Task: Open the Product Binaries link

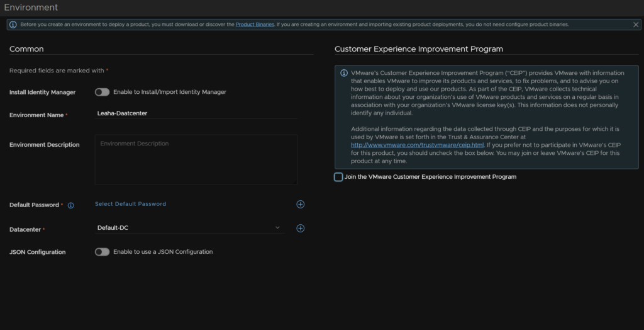Action: [x=255, y=25]
